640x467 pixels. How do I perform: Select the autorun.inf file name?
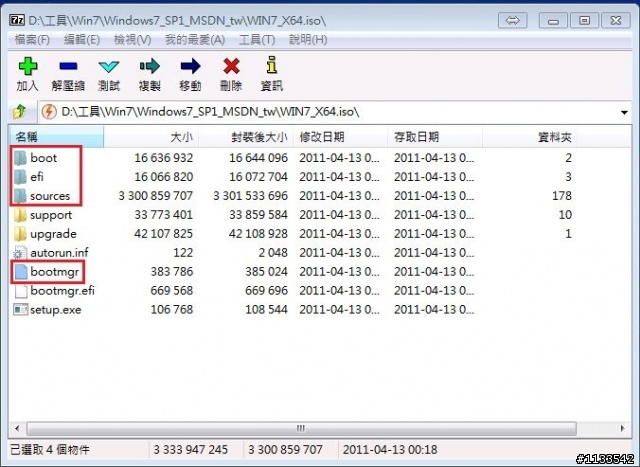coord(59,253)
